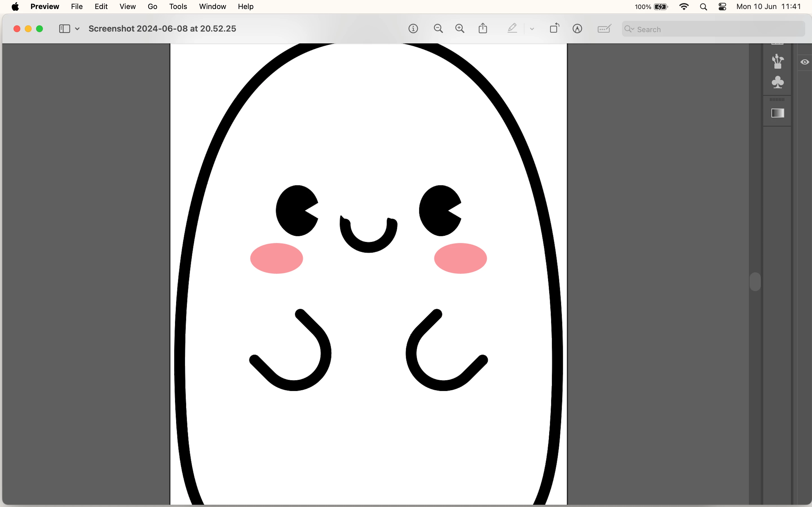Open the Share toolbar button

point(483,28)
